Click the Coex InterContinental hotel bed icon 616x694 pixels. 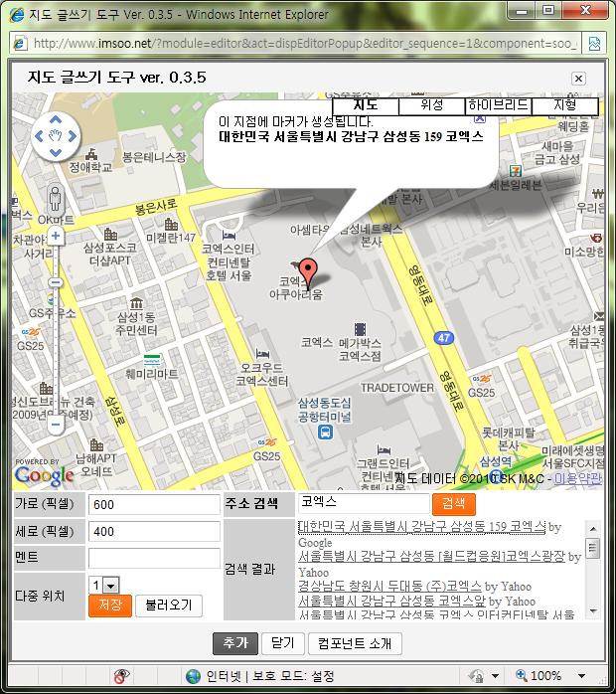[229, 235]
